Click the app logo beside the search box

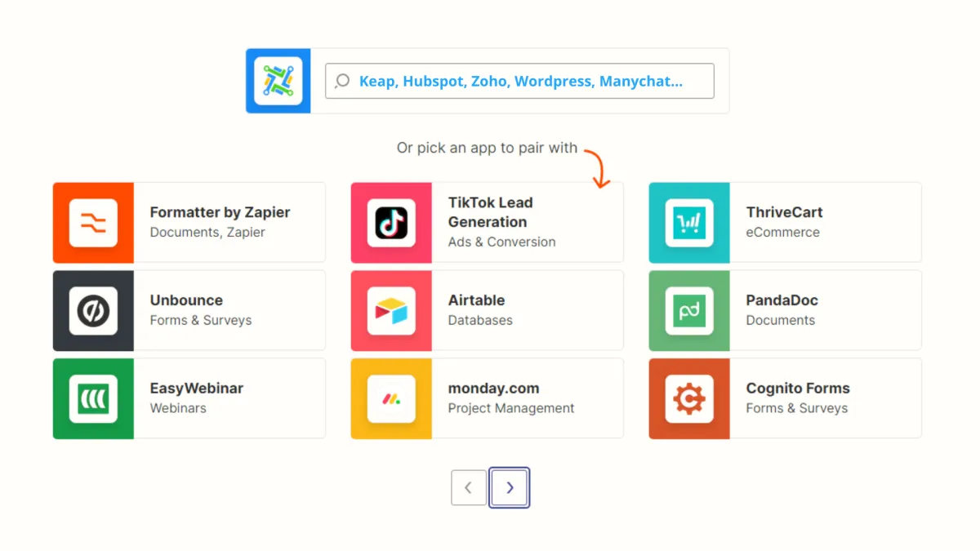click(278, 81)
